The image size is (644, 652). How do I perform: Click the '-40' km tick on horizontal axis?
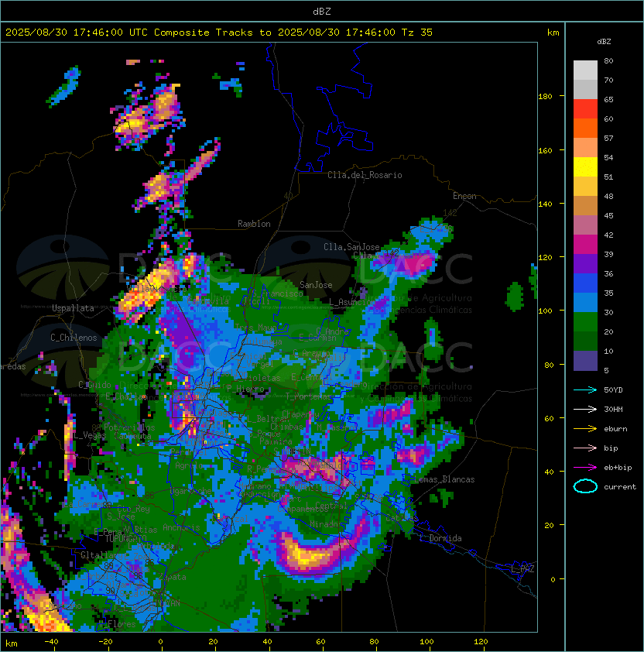click(52, 642)
